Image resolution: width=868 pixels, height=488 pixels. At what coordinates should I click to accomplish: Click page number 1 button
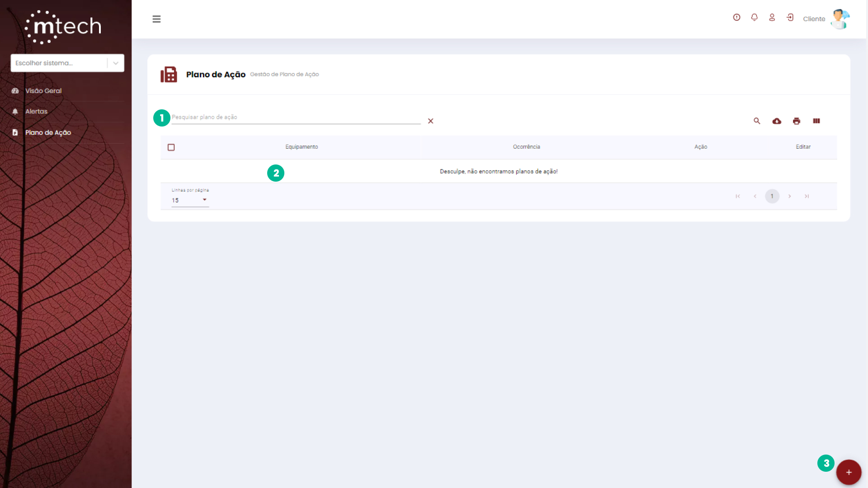(772, 196)
